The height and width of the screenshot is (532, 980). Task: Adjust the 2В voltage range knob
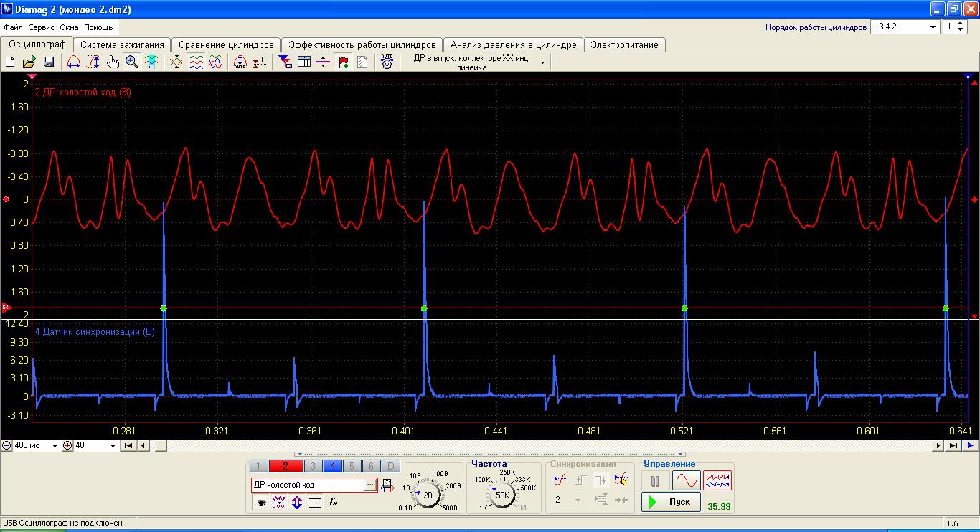[x=428, y=495]
